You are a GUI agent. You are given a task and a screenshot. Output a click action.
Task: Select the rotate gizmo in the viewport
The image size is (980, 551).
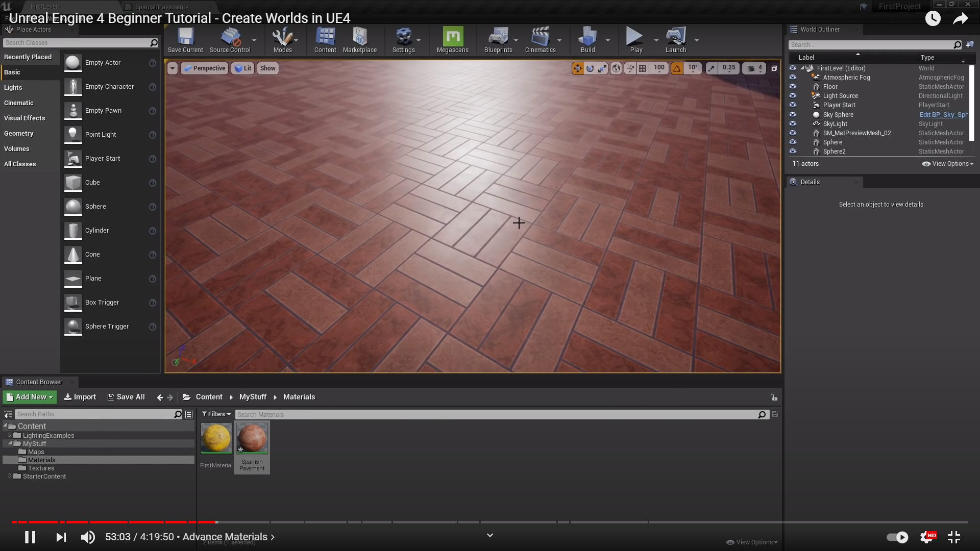click(590, 68)
